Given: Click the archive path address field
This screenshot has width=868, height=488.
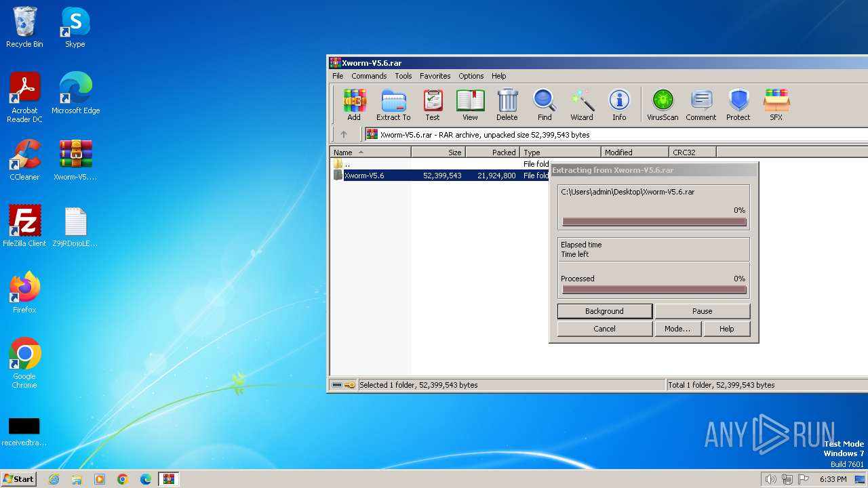Looking at the screenshot, I should (616, 134).
